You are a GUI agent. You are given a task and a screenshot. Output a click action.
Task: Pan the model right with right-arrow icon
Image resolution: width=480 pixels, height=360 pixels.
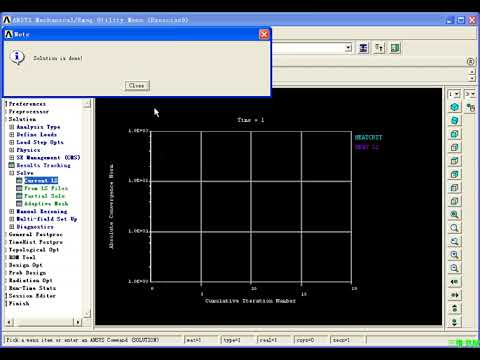(x=454, y=295)
